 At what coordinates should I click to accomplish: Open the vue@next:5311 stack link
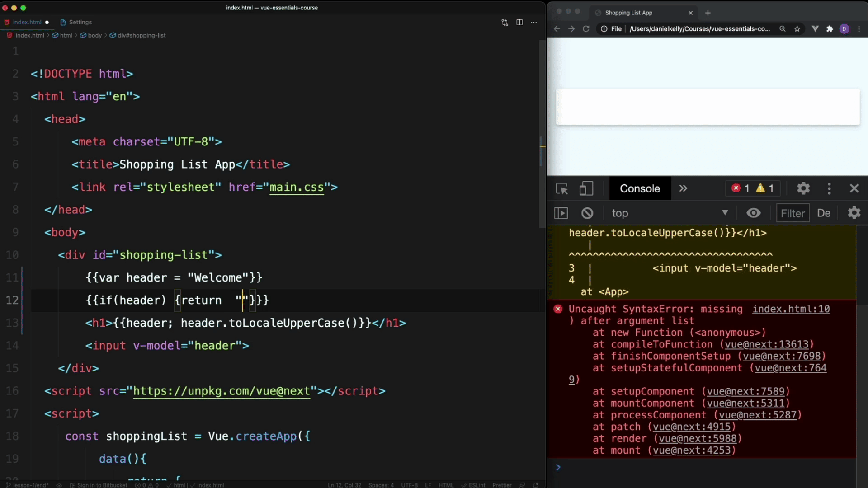745,403
